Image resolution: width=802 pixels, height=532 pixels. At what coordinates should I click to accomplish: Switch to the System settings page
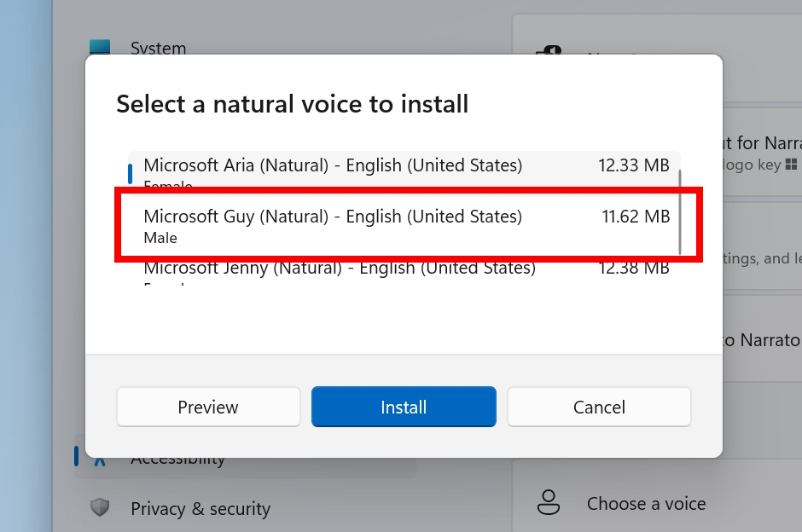tap(158, 49)
